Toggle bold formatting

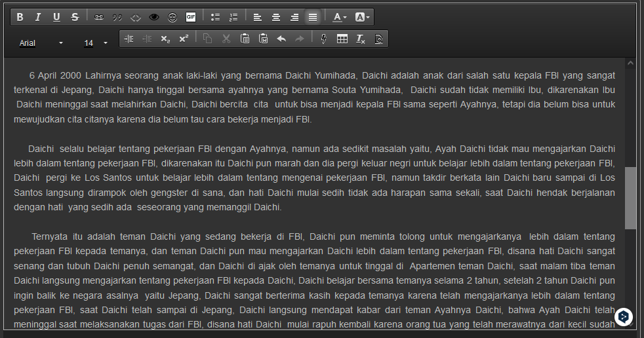pyautogui.click(x=20, y=17)
